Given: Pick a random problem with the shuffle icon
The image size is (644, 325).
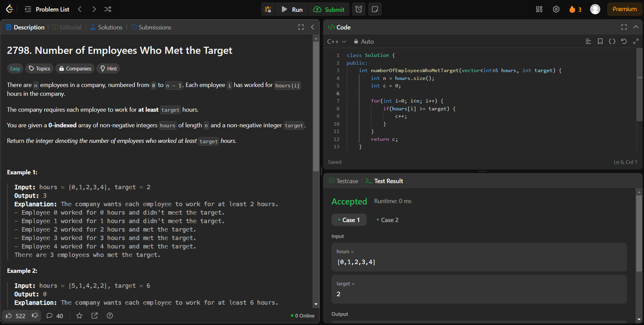Looking at the screenshot, I should pyautogui.click(x=107, y=9).
